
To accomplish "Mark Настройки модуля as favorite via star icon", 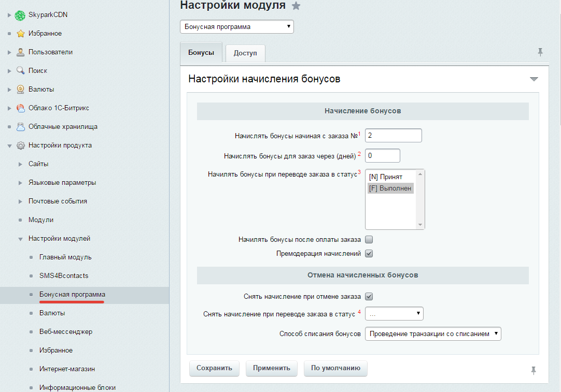I will (296, 7).
